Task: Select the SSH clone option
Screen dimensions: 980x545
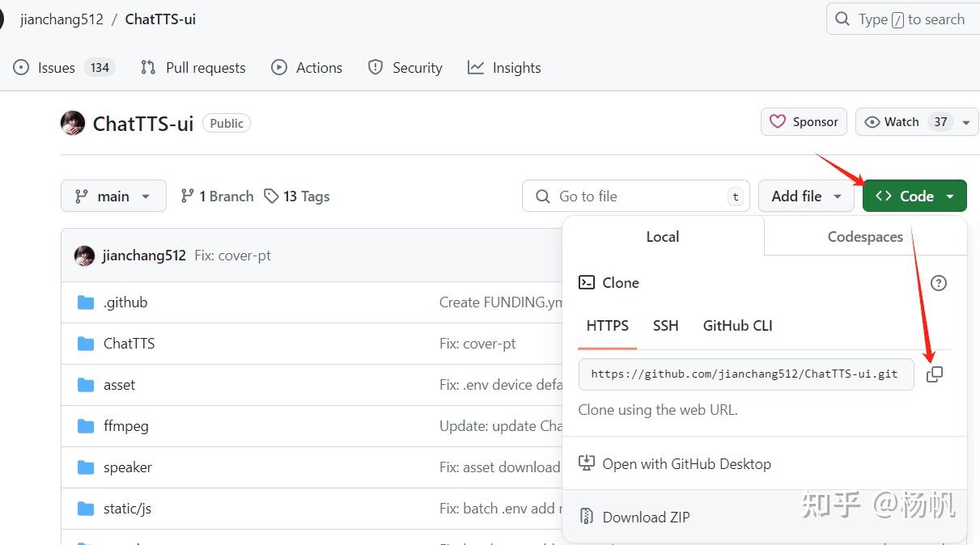Action: [x=665, y=326]
